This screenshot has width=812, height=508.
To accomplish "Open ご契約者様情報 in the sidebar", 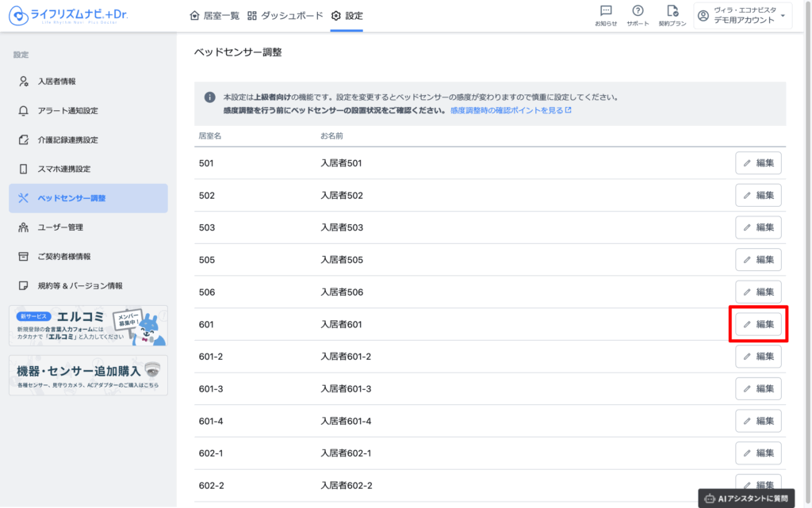I will point(64,257).
